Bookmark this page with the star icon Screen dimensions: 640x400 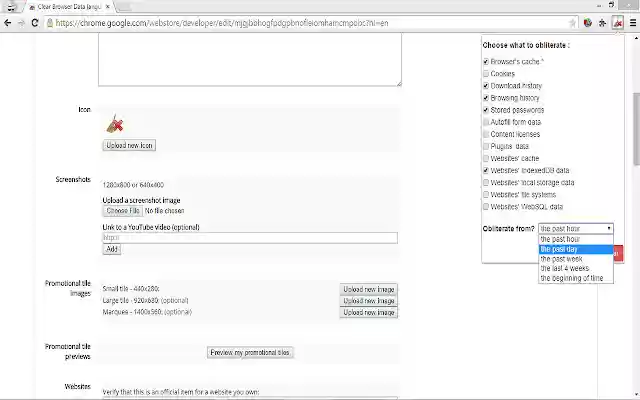coord(572,23)
